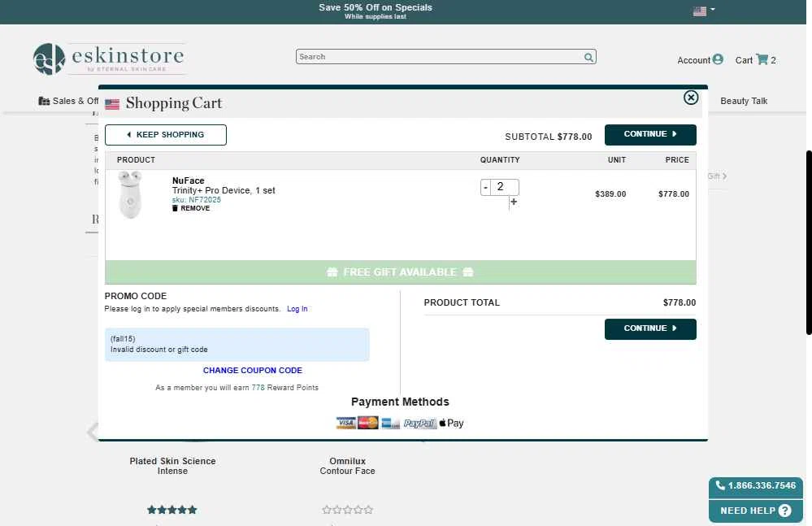Increase NuFace quantity with plus button
This screenshot has width=812, height=526.
pos(513,202)
